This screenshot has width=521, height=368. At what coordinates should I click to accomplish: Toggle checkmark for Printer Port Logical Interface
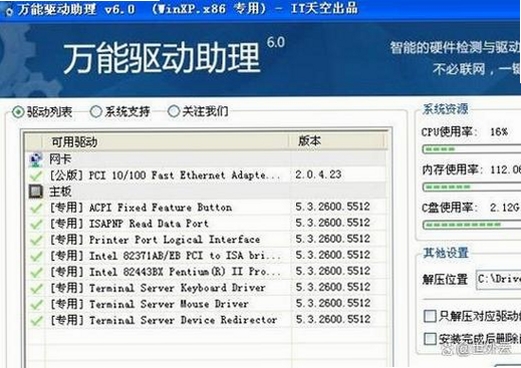[x=36, y=240]
